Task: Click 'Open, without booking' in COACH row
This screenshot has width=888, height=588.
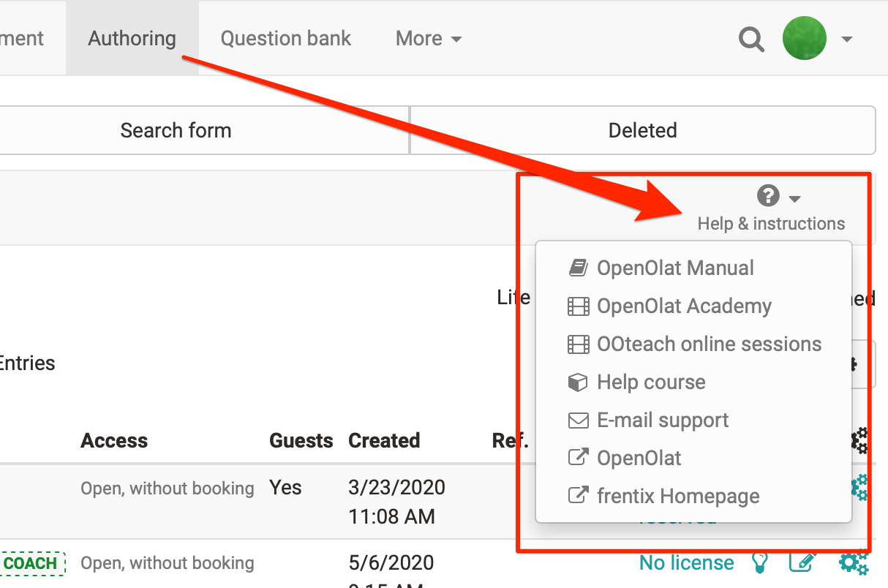Action: (x=168, y=563)
